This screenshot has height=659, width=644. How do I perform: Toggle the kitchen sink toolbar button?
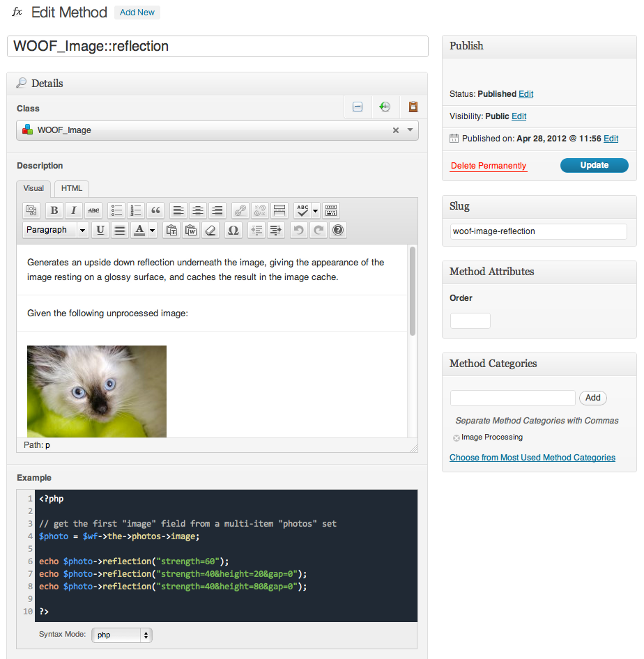tap(331, 210)
